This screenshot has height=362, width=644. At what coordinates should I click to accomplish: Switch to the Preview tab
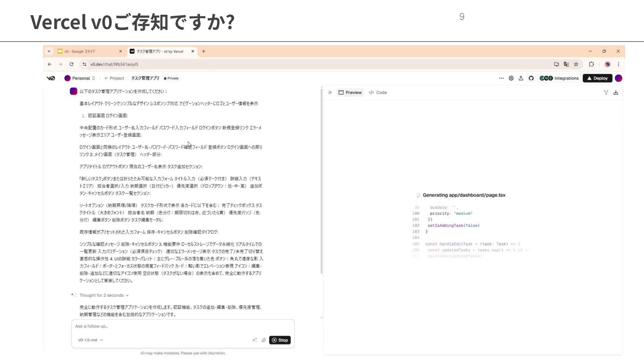tap(350, 93)
